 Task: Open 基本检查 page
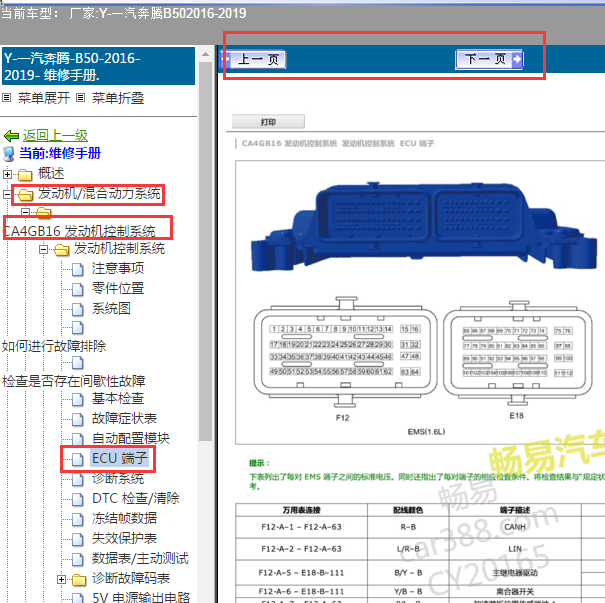[118, 398]
